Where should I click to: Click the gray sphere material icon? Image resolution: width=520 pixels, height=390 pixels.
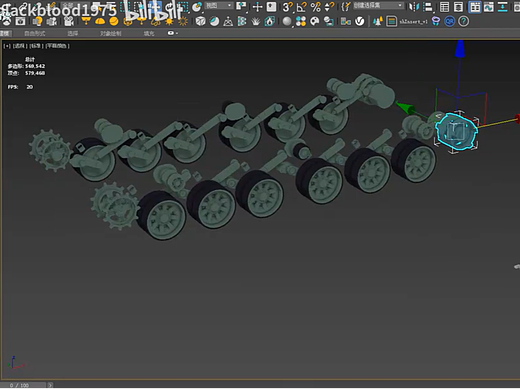287,21
